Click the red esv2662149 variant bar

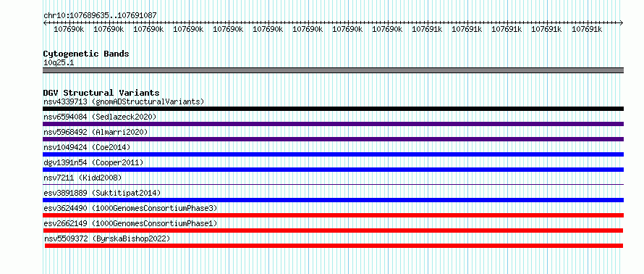pyautogui.click(x=333, y=231)
